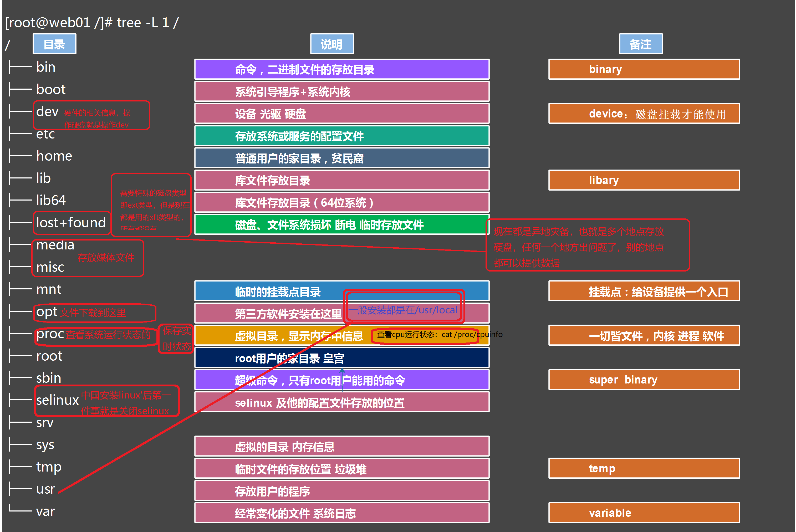Click the orange 'super binary' note box
Image resolution: width=796 pixels, height=532 pixels.
pos(644,380)
